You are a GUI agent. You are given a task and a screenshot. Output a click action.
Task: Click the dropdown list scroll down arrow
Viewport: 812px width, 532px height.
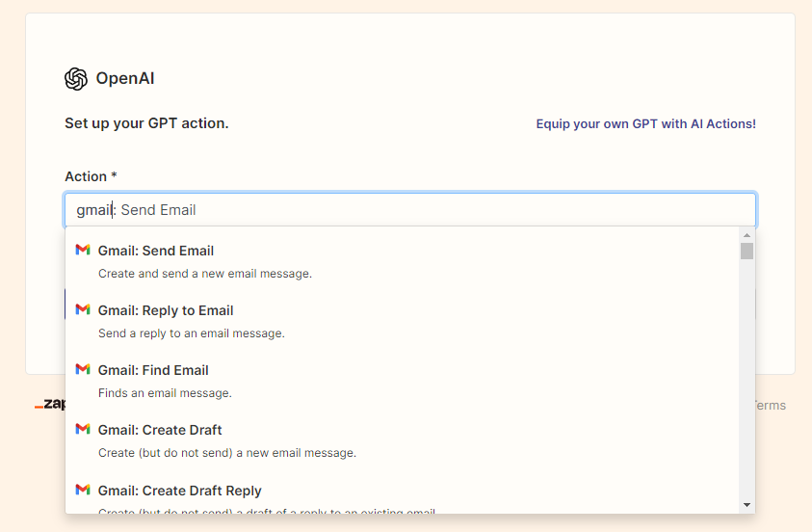coord(747,505)
